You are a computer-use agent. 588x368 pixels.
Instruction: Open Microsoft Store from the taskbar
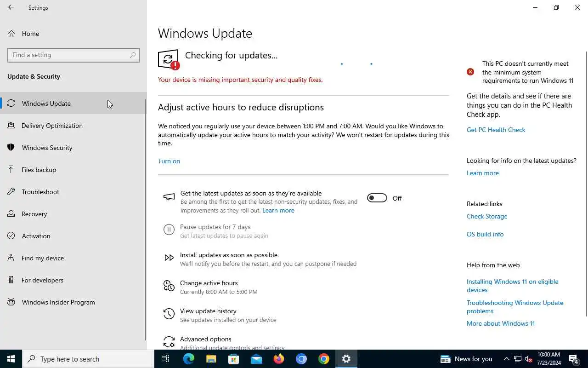tap(233, 359)
